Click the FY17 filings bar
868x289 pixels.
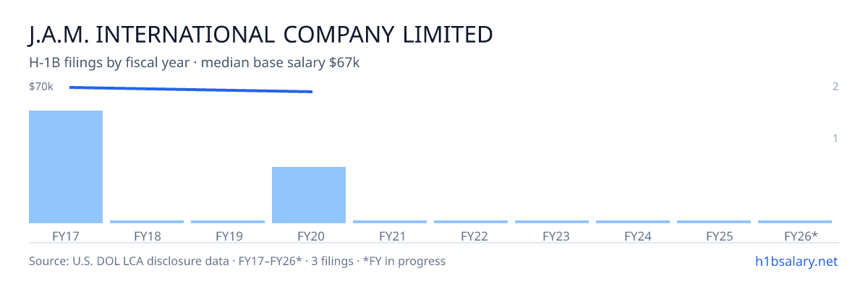point(66,167)
